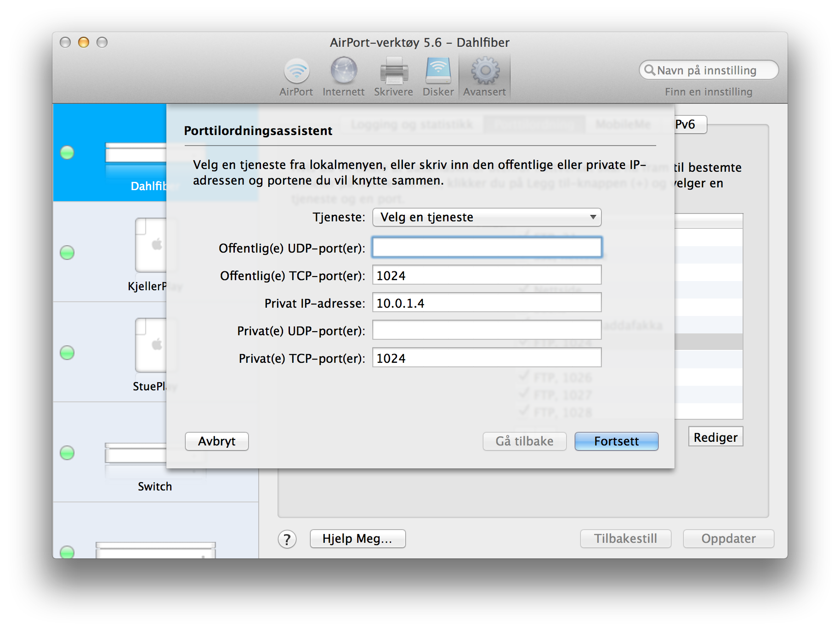Click the green status light beside Dahlfiber
The width and height of the screenshot is (840, 631).
[x=67, y=152]
